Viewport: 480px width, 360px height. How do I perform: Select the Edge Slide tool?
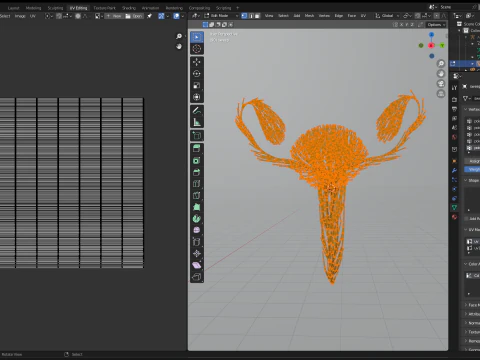pyautogui.click(x=197, y=242)
